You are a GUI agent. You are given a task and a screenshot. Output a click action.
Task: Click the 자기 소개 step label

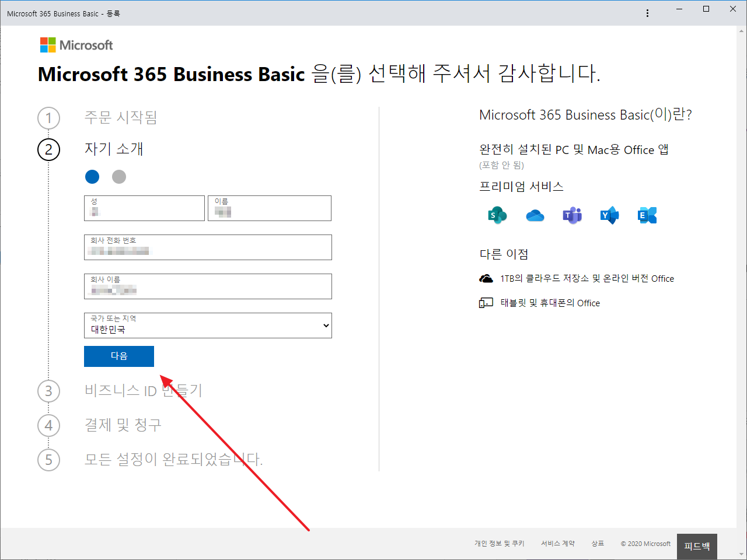tap(114, 149)
